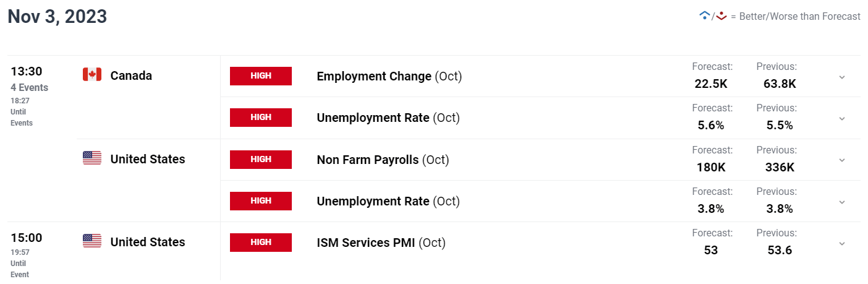Click HIGH badge for Canada Employment Change
Viewport: 868px width, 284px height.
coord(261,76)
